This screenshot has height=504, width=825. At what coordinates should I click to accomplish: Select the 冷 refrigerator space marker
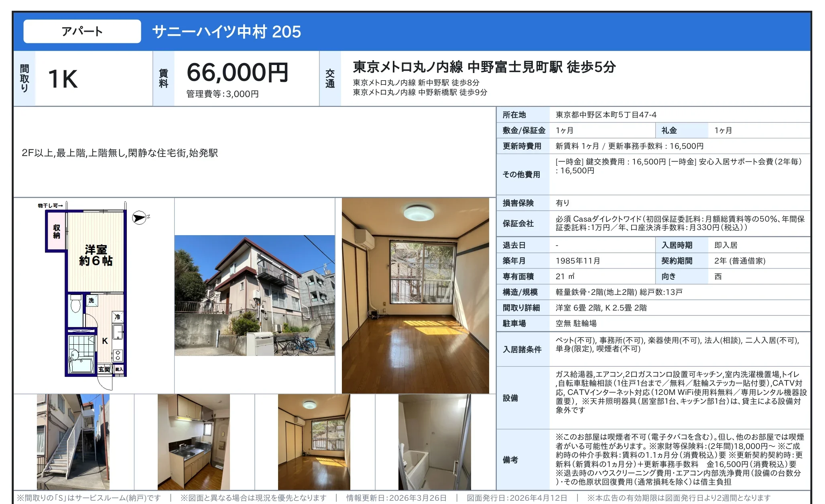click(118, 317)
